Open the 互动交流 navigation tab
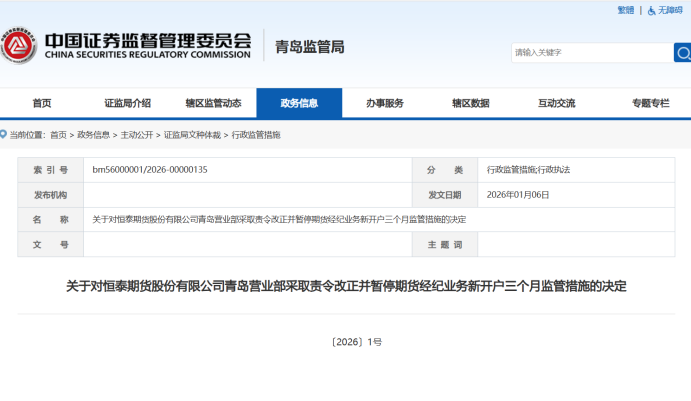The height and width of the screenshot is (401, 691). [x=556, y=103]
